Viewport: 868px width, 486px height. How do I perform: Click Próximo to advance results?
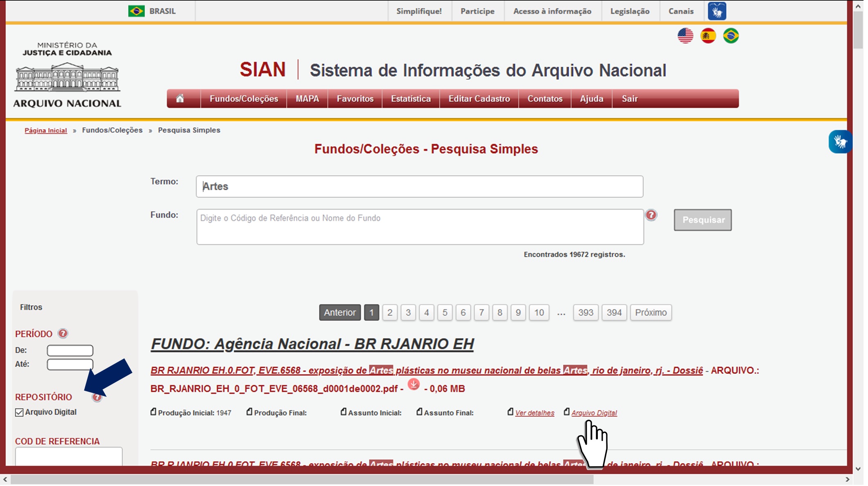tap(651, 313)
